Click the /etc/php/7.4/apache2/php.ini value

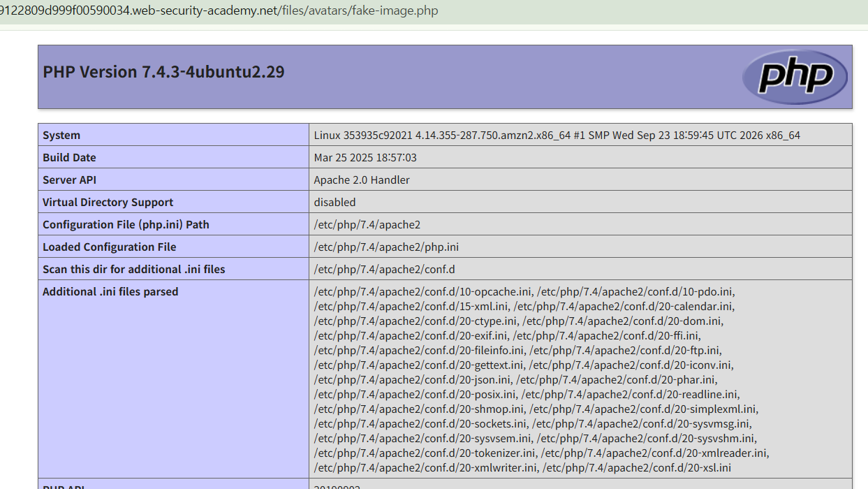386,247
